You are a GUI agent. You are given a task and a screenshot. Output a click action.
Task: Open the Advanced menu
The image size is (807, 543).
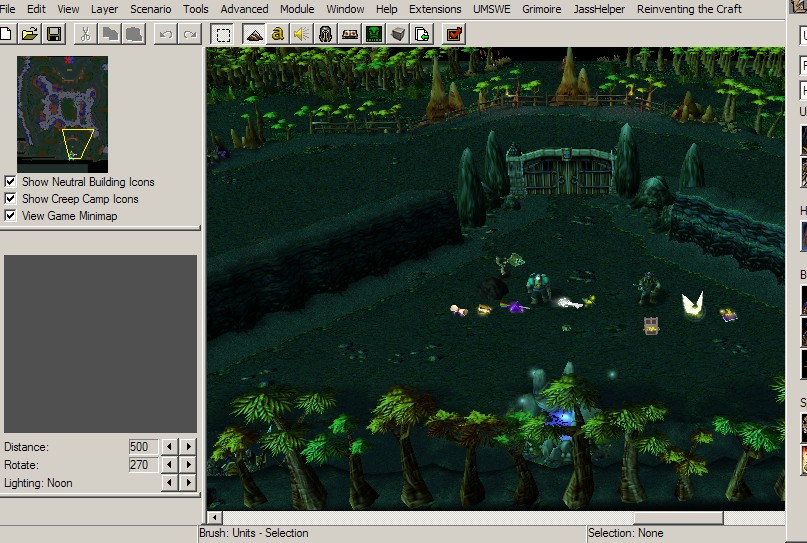coord(244,9)
